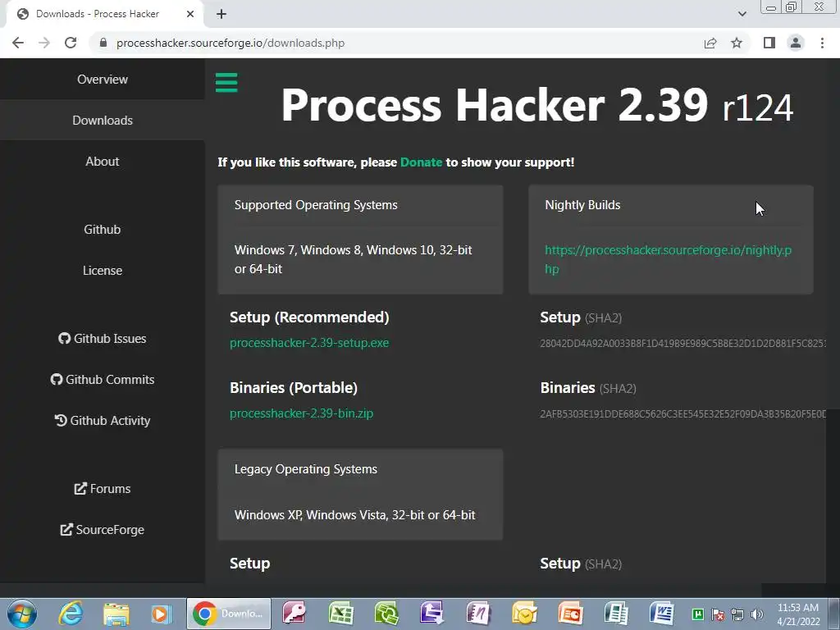Bookmark this page with the star
Screen dimensions: 840x630
[737, 43]
